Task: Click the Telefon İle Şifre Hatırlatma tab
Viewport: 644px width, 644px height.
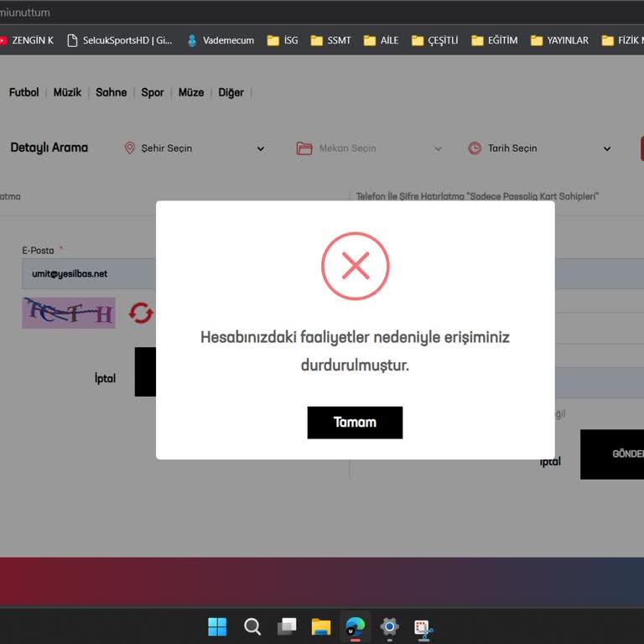Action: click(x=477, y=196)
